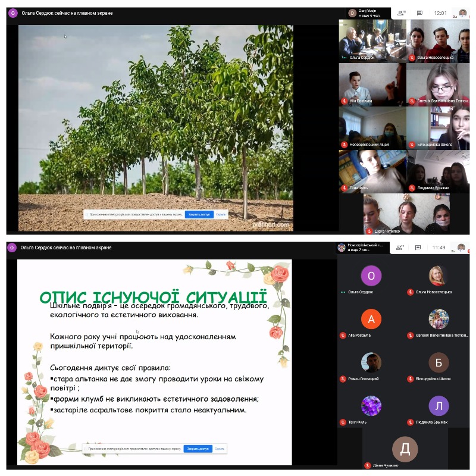Click the large purple O avatar of Ольга Сердюк
The height and width of the screenshot is (476, 476).
(x=371, y=275)
